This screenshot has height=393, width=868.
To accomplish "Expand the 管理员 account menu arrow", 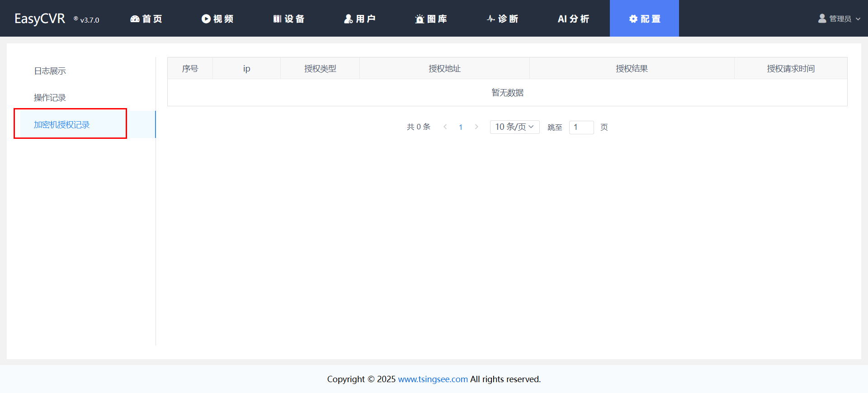I will coord(858,19).
